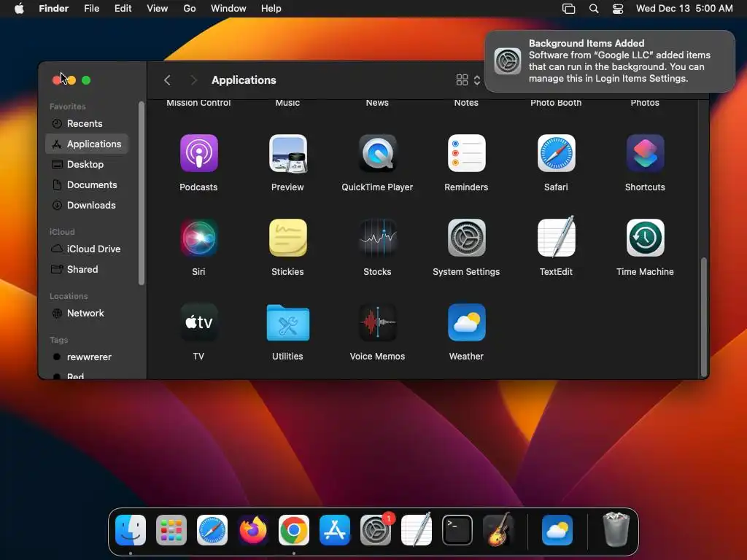Open the Podcasts app icon
The width and height of the screenshot is (747, 560).
198,153
